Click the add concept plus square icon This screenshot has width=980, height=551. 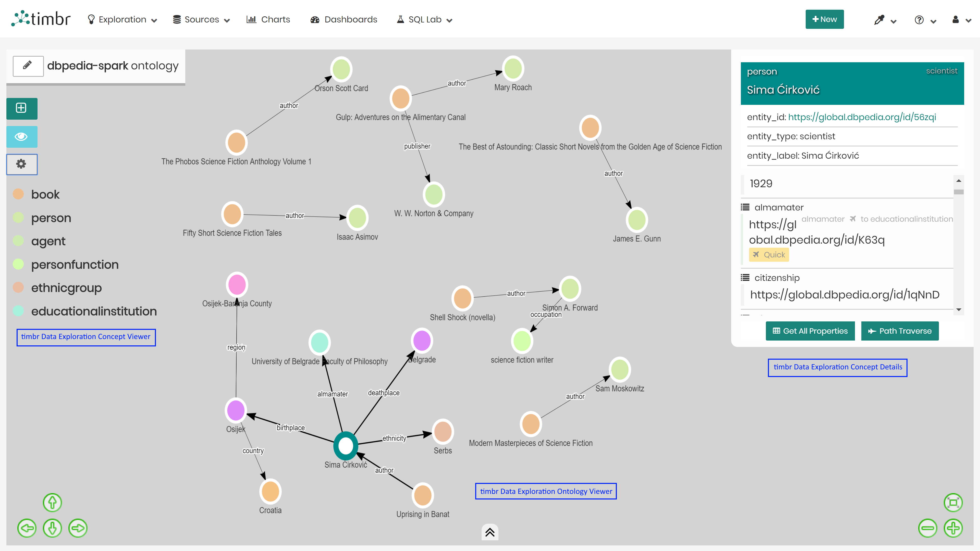tap(22, 108)
